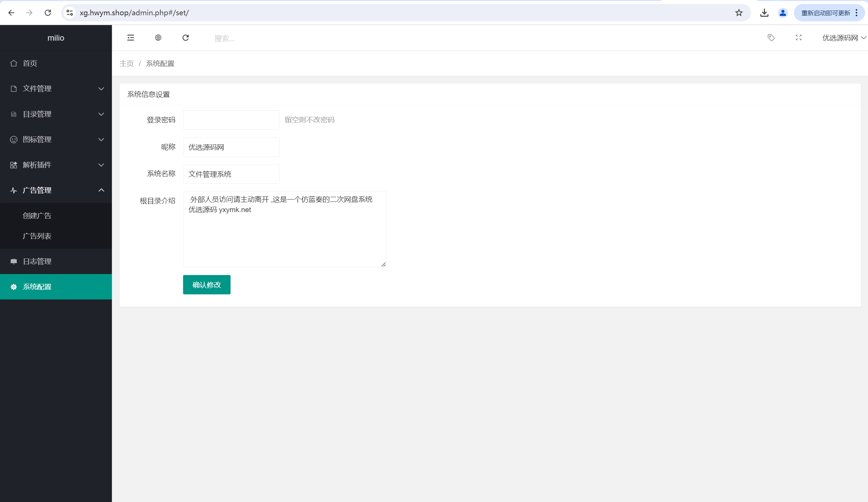
Task: Expand the 目录管理 menu
Action: 56,114
